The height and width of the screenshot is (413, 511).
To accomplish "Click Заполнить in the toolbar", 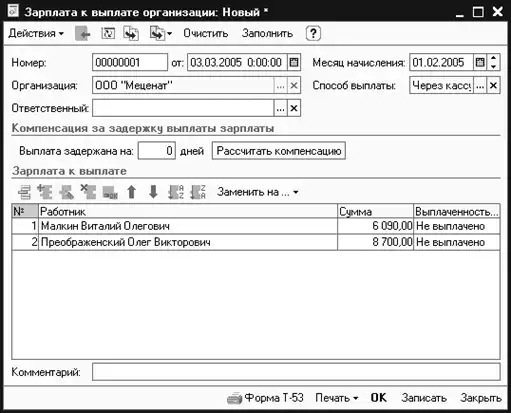I will (267, 33).
